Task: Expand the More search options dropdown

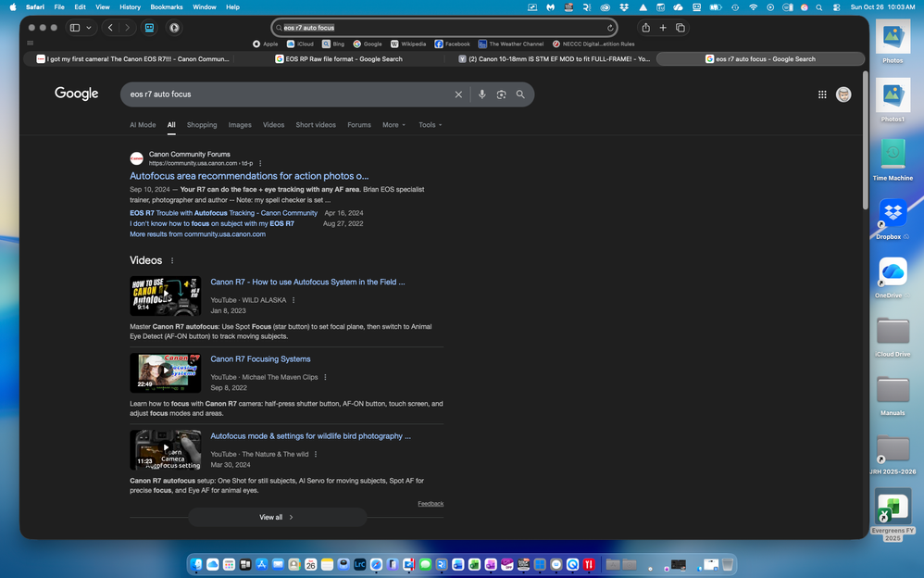Action: 393,124
